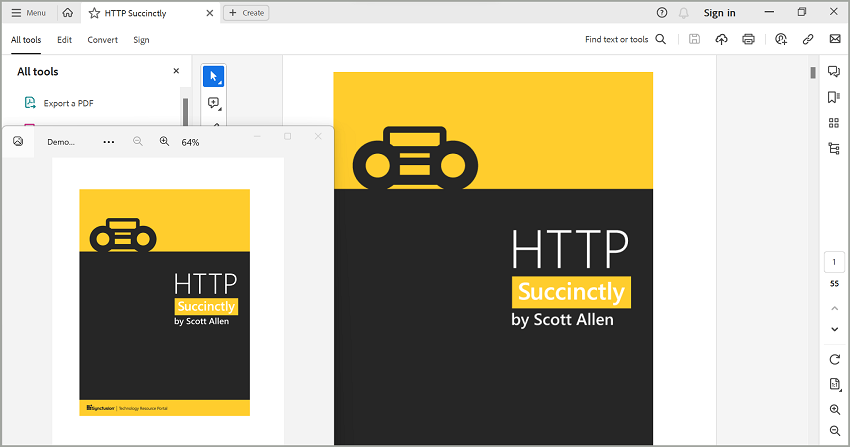Click the upload to cloud icon
This screenshot has height=447, width=850.
721,39
